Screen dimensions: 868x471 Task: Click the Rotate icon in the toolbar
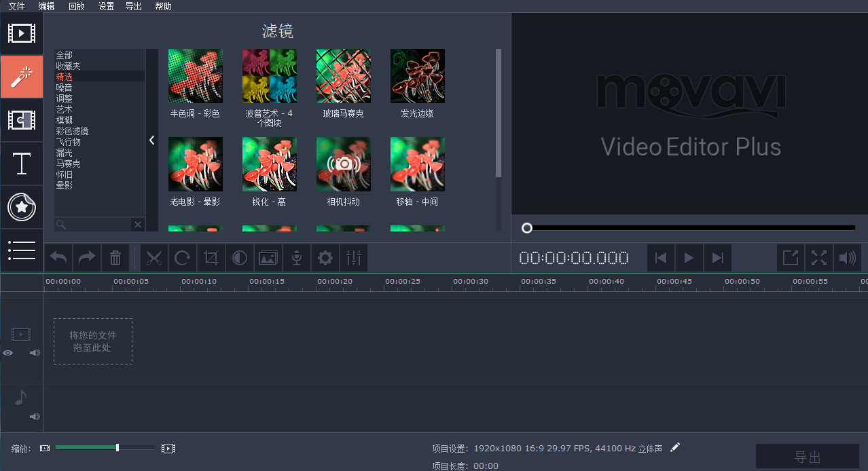tap(182, 258)
